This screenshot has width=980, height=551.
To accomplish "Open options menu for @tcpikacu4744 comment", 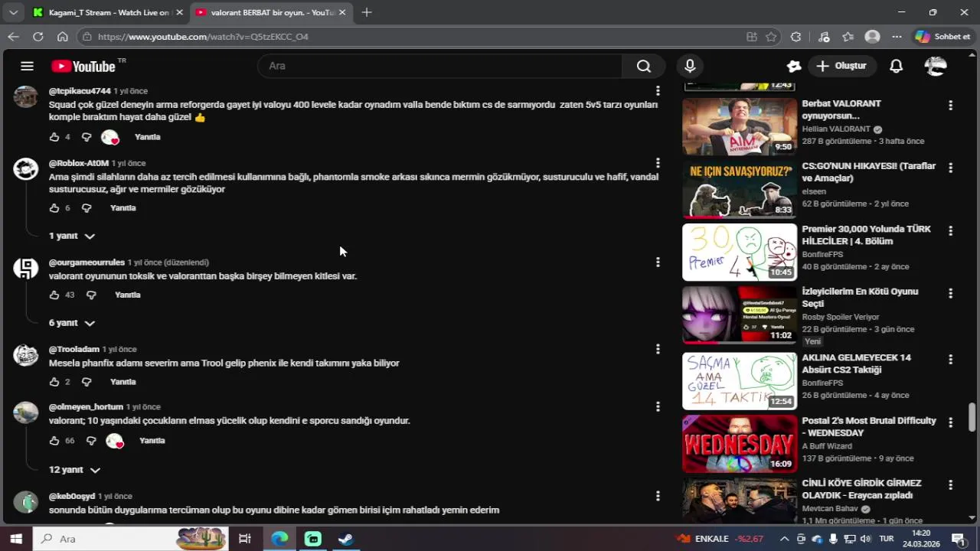I will click(x=658, y=91).
